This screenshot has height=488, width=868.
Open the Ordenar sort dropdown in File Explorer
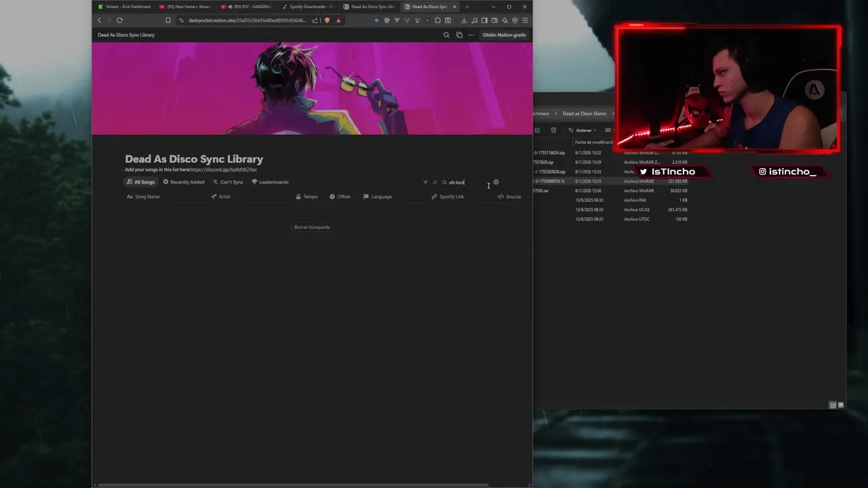click(x=583, y=130)
